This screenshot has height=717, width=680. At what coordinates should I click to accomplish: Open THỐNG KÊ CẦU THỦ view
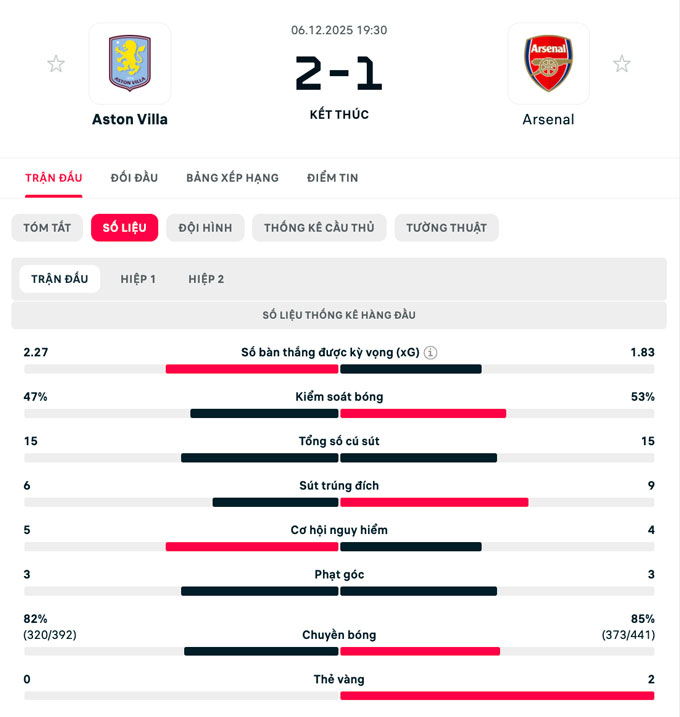click(319, 228)
